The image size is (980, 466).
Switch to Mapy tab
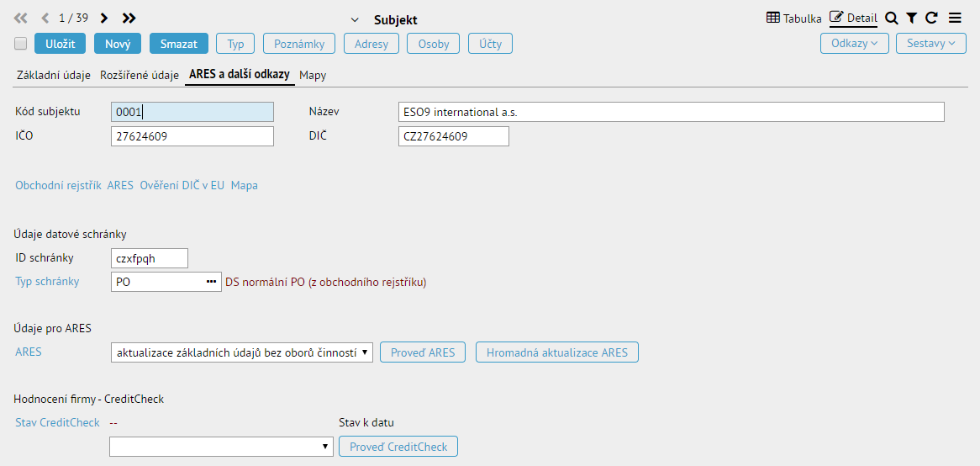click(x=313, y=75)
